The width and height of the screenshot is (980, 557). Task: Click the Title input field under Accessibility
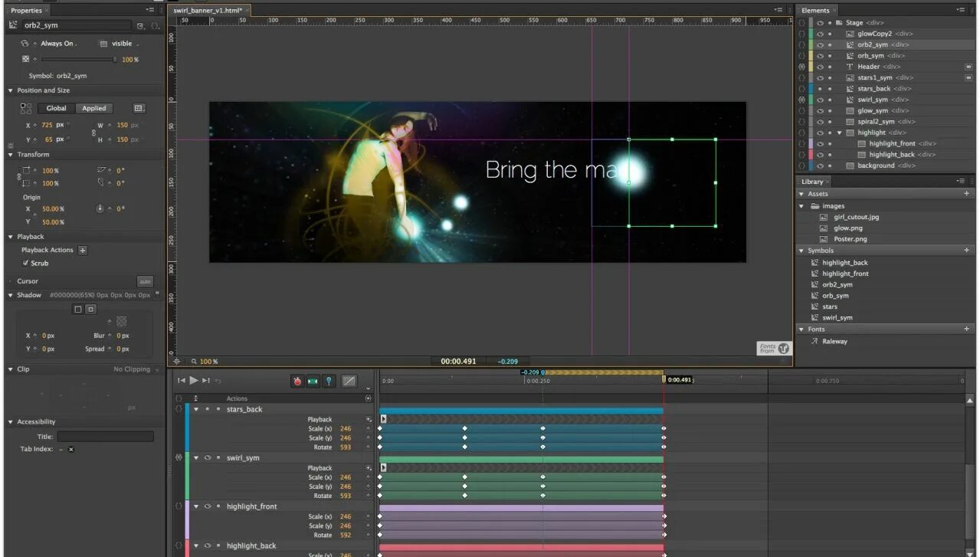pyautogui.click(x=105, y=436)
